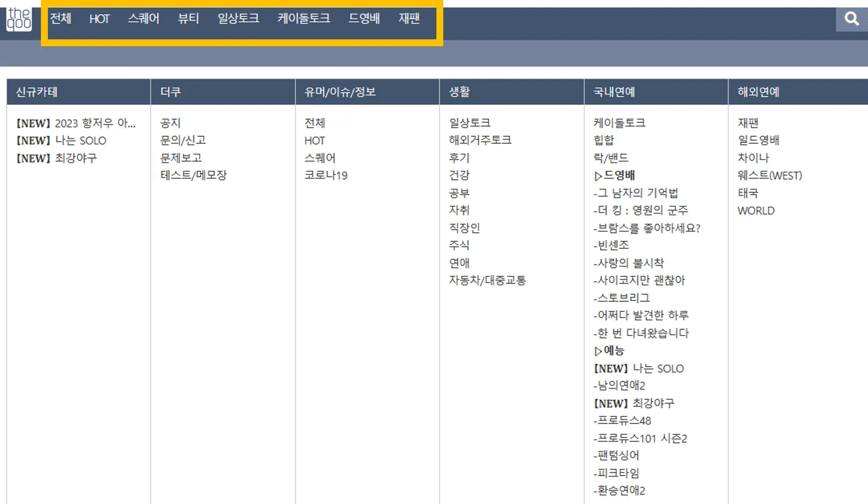
Task: Go to the 문의/신고 board
Action: tap(183, 141)
